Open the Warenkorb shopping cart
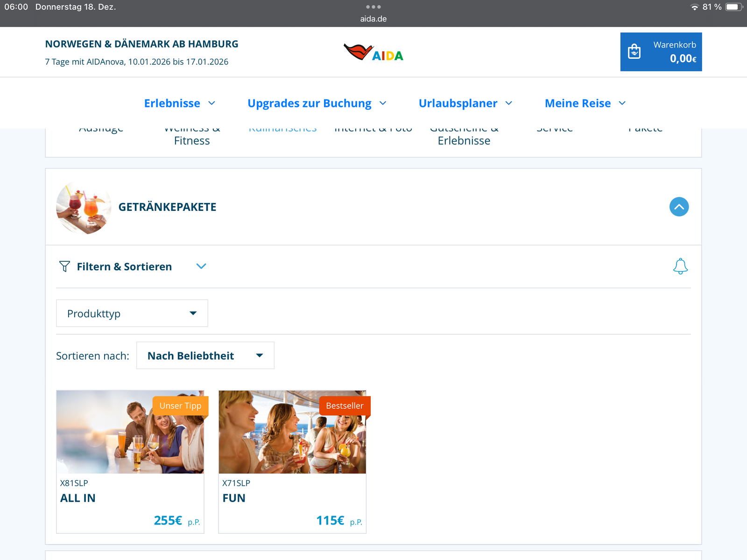Image resolution: width=747 pixels, height=560 pixels. [x=661, y=52]
